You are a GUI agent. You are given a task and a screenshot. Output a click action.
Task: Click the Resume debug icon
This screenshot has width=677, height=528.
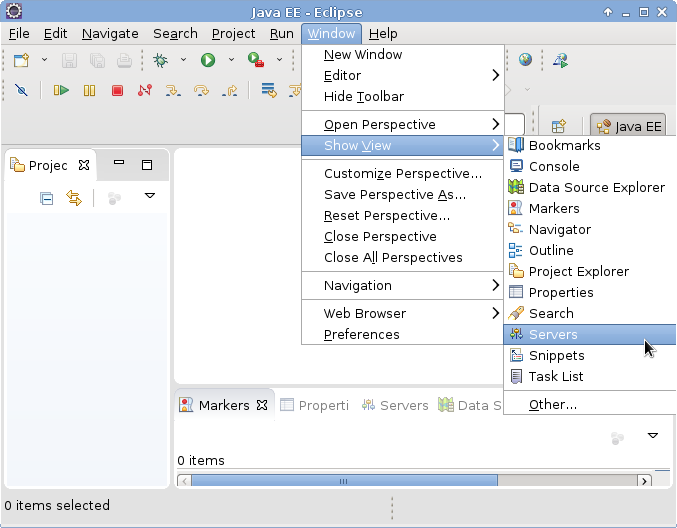tap(61, 90)
